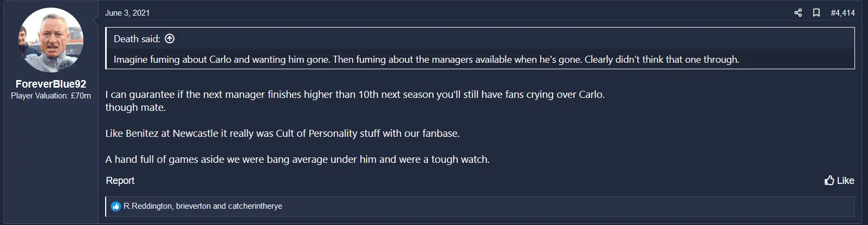Click the June 3, 2021 post date
868x225 pixels.
pyautogui.click(x=127, y=13)
